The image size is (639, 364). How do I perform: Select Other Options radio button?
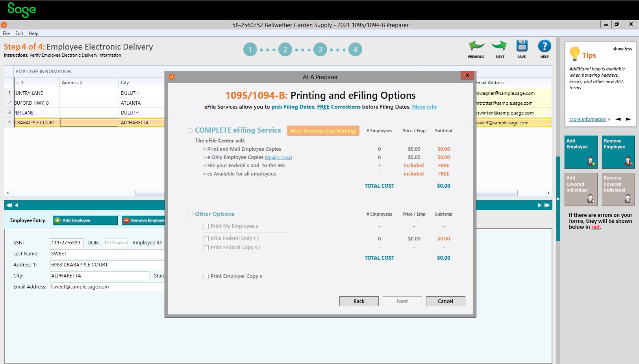pyautogui.click(x=190, y=214)
